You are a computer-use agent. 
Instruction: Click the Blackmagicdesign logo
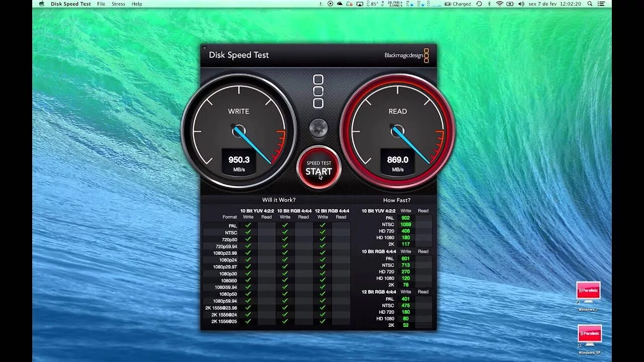pos(407,55)
